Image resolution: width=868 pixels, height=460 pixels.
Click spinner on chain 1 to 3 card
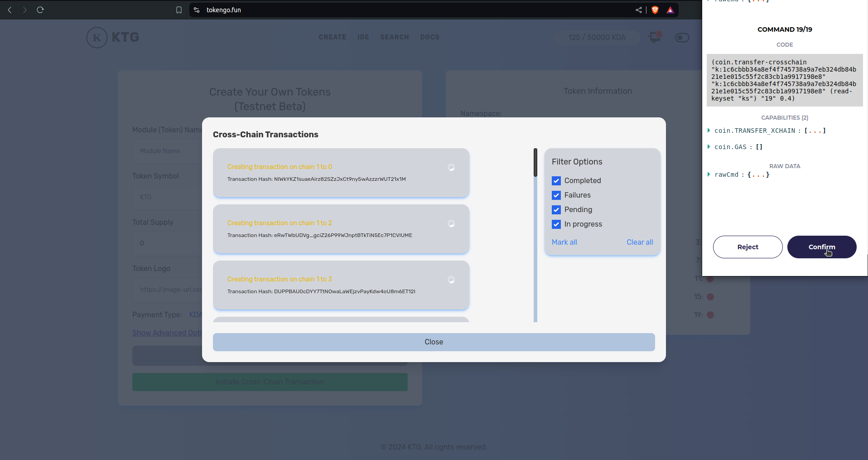pyautogui.click(x=451, y=280)
